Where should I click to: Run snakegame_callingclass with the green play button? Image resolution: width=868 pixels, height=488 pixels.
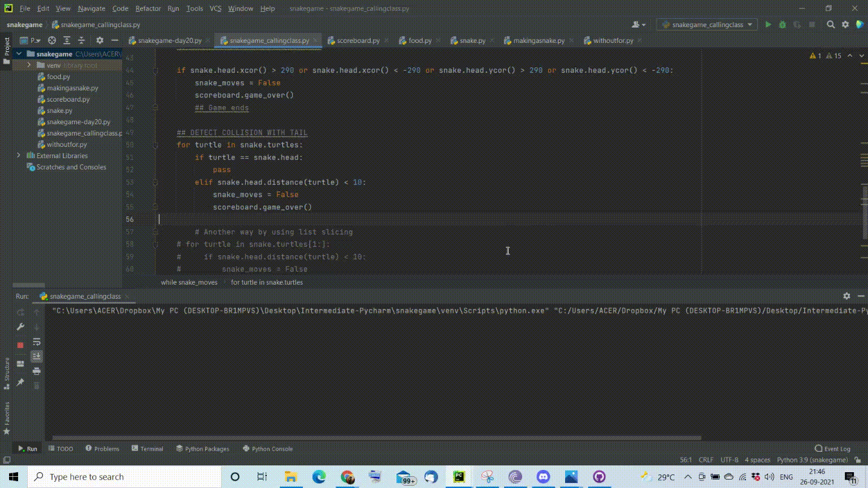768,25
